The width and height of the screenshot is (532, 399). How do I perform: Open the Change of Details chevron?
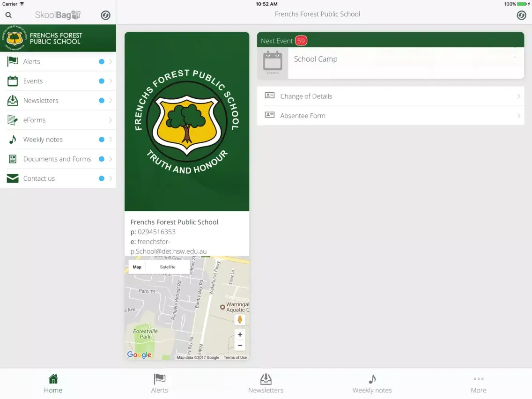[x=519, y=96]
